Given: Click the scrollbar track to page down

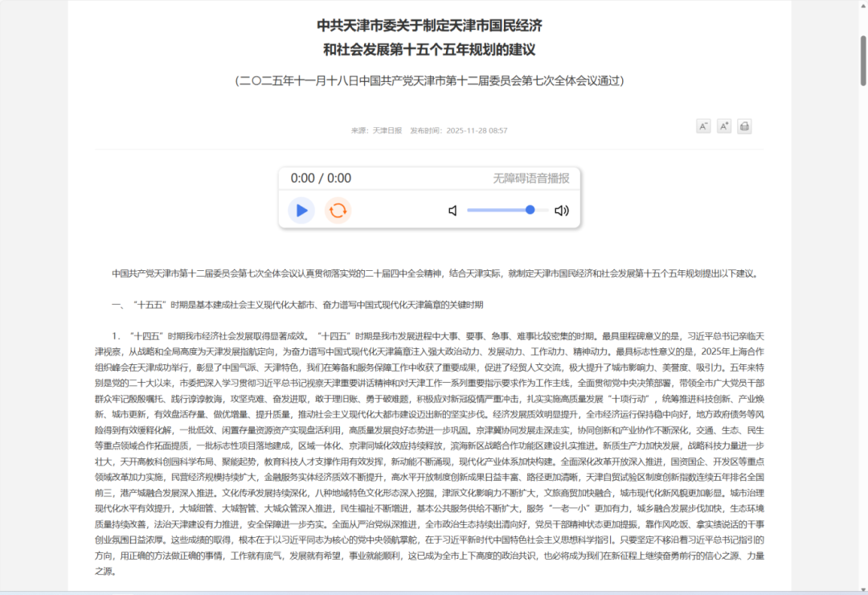Looking at the screenshot, I should coord(862,322).
